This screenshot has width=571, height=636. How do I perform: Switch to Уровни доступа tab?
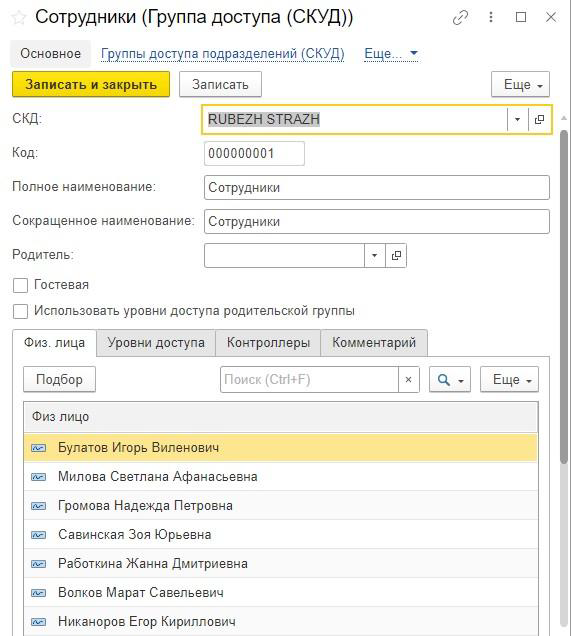point(156,343)
